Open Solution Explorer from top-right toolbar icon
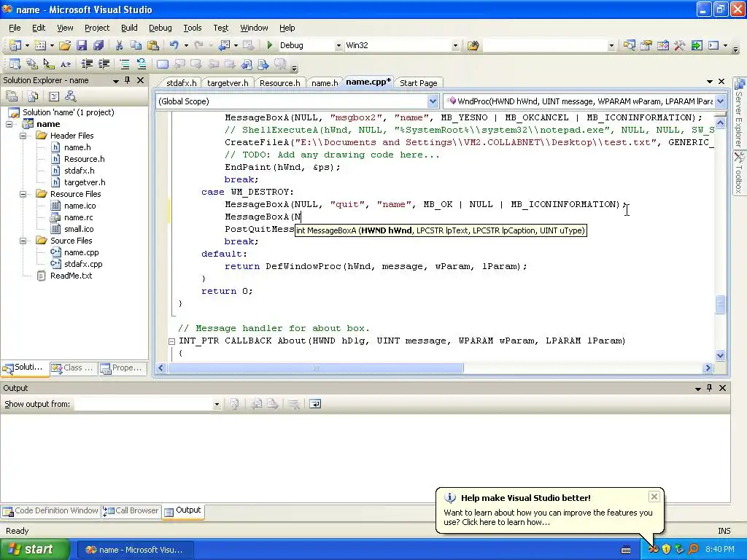 [x=630, y=45]
